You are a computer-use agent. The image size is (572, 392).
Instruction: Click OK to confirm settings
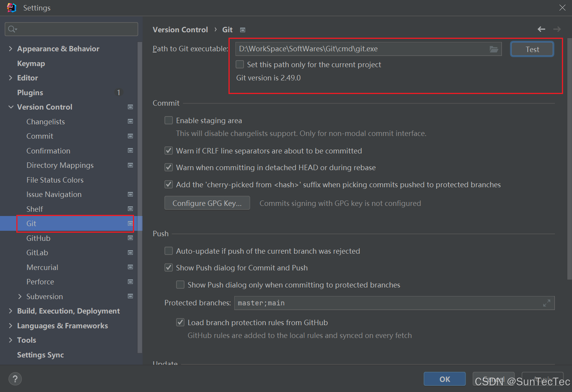tap(445, 379)
